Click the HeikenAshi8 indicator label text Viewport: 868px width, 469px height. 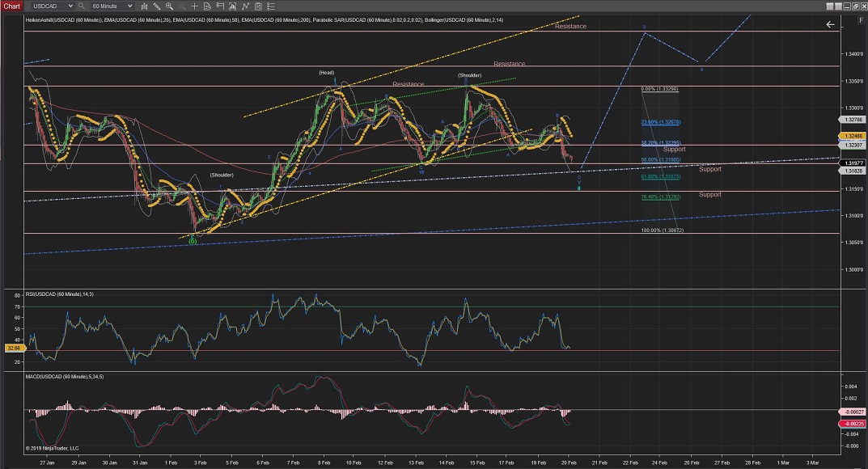(63, 20)
